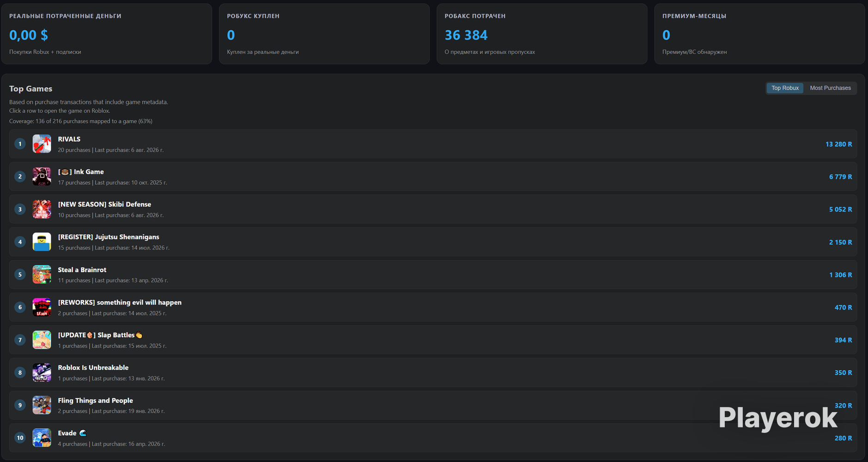
Task: Click '15 purchases | Last purchase' under Jujutsu Shenanigans
Action: click(x=114, y=248)
